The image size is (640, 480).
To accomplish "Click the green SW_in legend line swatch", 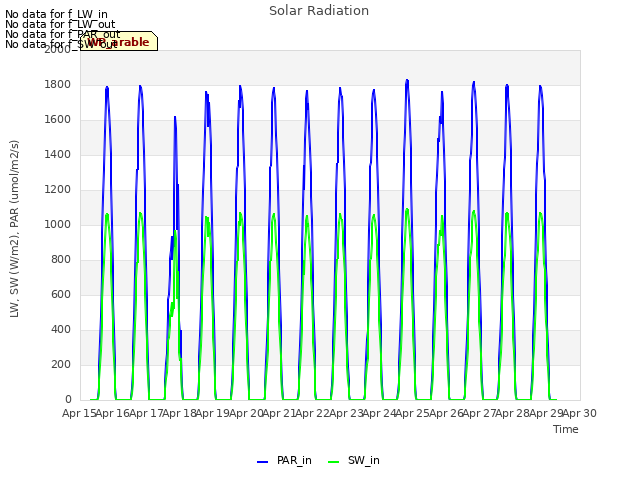I will (x=333, y=462).
